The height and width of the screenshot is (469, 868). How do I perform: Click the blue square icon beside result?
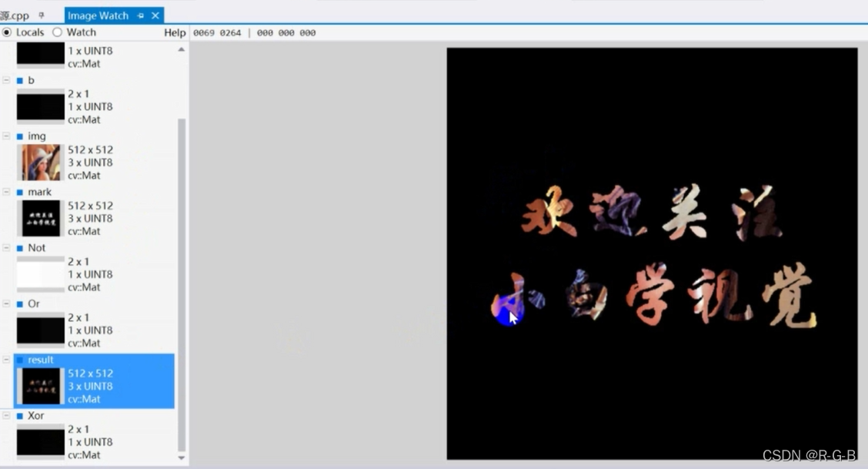coord(20,360)
